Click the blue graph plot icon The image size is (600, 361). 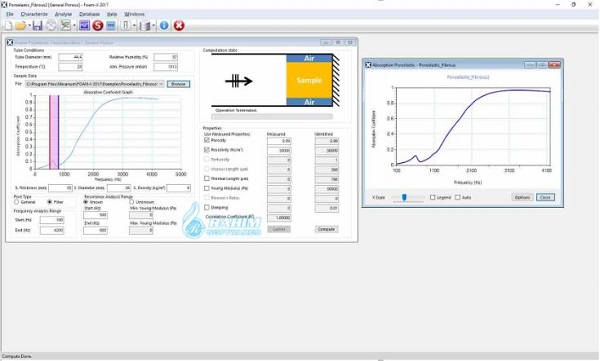[x=84, y=26]
